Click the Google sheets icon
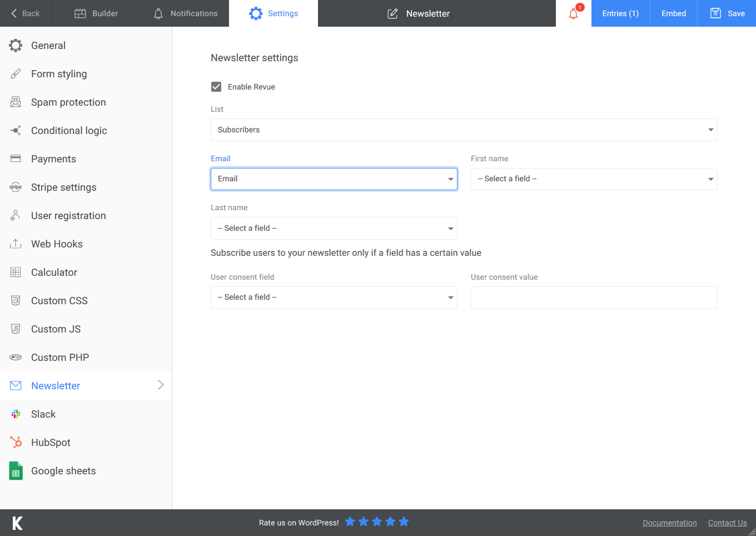The width and height of the screenshot is (756, 536). click(16, 471)
